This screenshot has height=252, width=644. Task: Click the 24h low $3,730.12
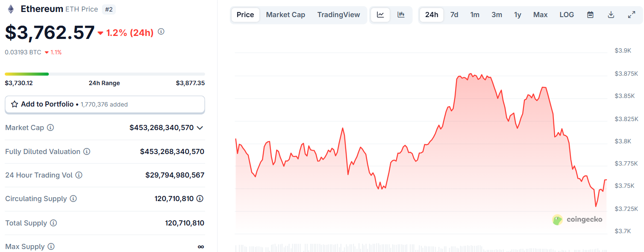tap(19, 83)
